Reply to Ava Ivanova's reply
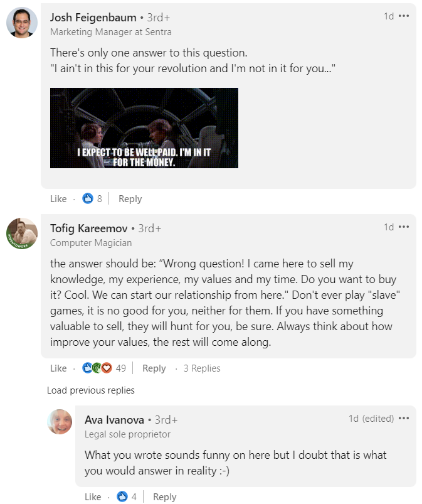 tap(165, 497)
